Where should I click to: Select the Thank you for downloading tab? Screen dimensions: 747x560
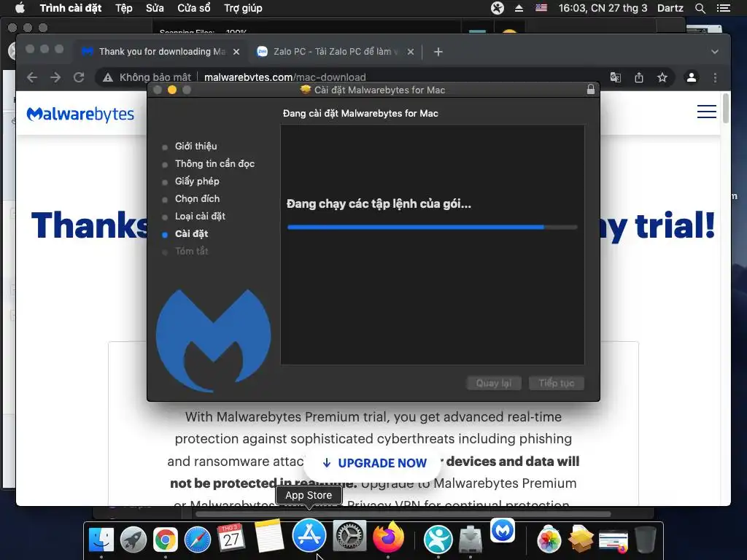[160, 52]
